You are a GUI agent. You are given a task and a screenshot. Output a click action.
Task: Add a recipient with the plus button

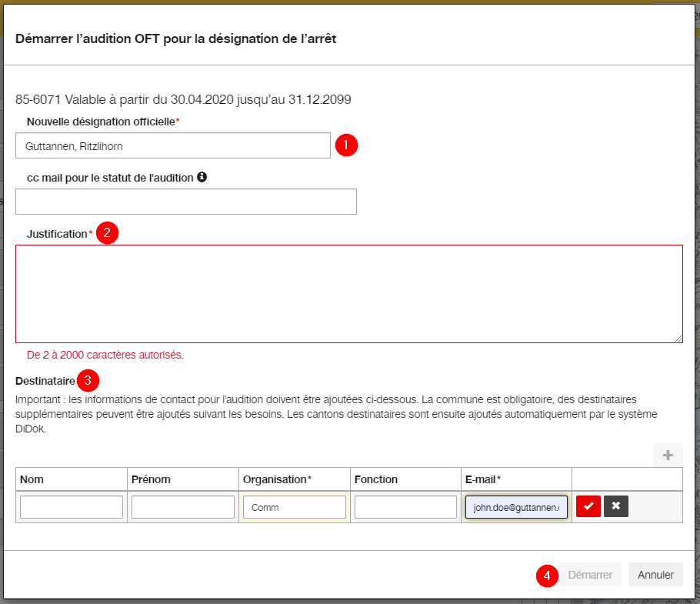tap(668, 456)
